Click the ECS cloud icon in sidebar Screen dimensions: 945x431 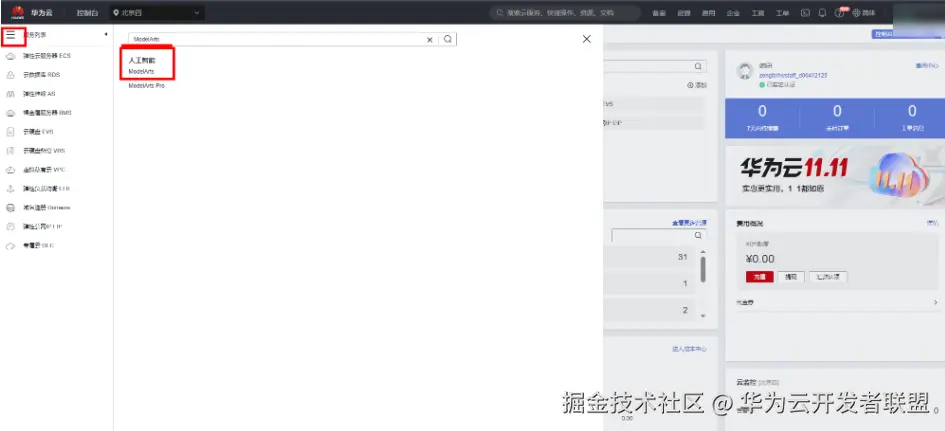pos(10,56)
